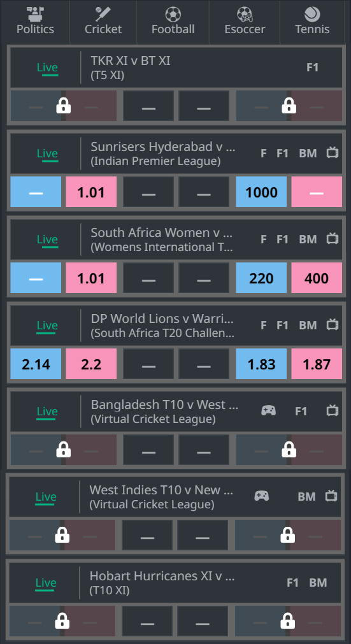Switch to the Esoccer tab
Screen dimensions: 351x644
(x=245, y=22)
